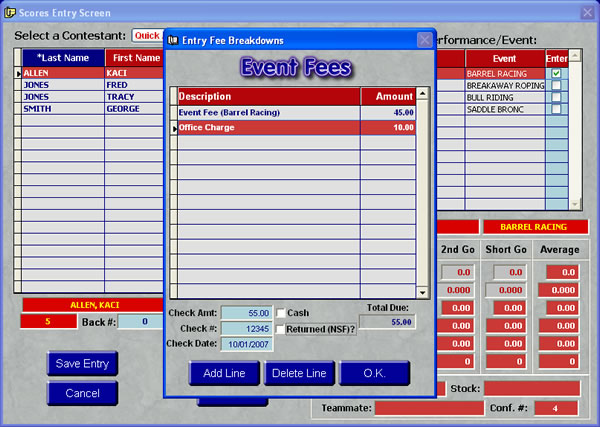The height and width of the screenshot is (427, 600).
Task: Click the Check Date field
Action: coord(245,343)
